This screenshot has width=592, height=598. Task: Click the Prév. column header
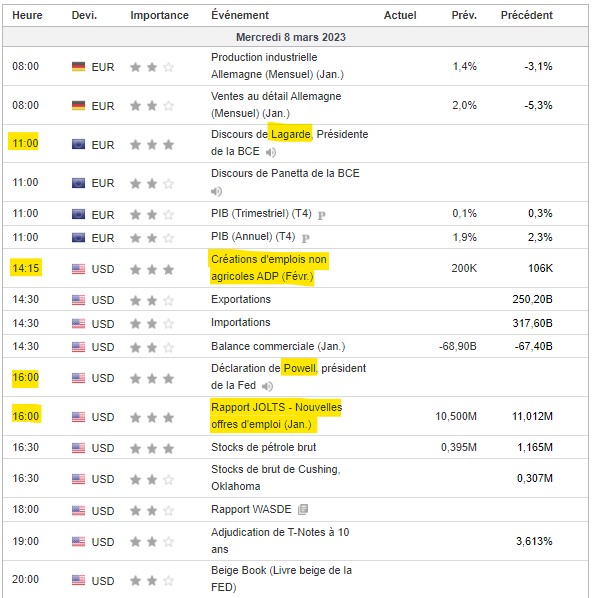click(x=464, y=15)
